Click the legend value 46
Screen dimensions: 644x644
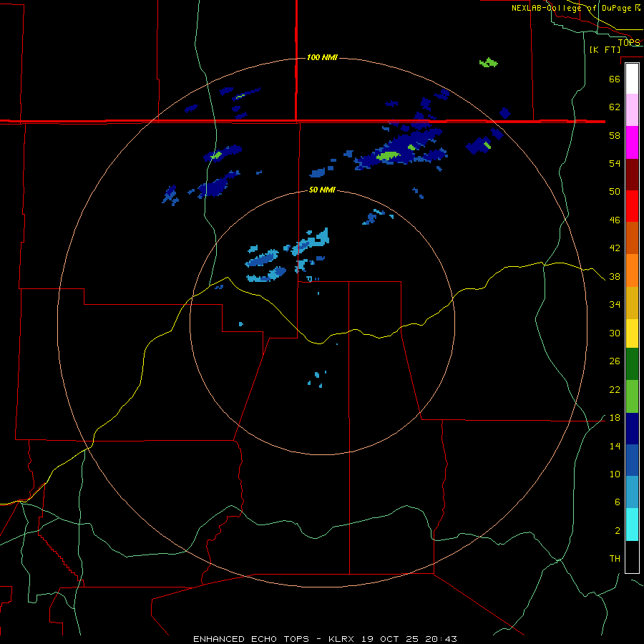(x=615, y=220)
